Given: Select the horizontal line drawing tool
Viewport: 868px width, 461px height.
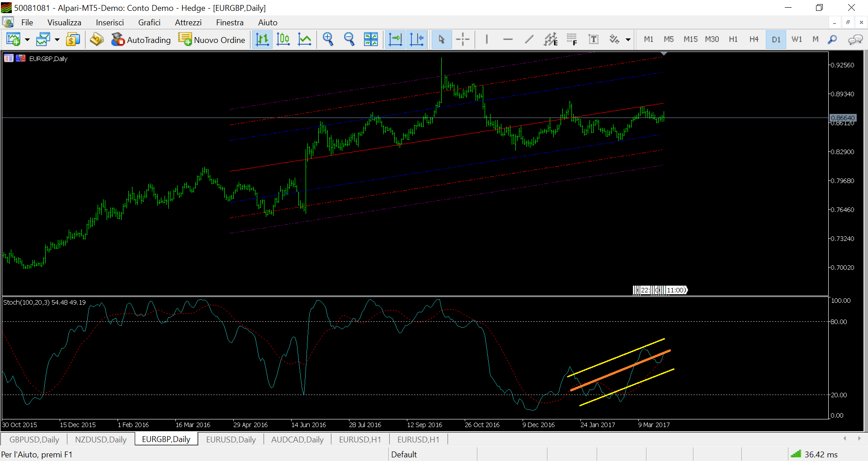Looking at the screenshot, I should (x=508, y=40).
